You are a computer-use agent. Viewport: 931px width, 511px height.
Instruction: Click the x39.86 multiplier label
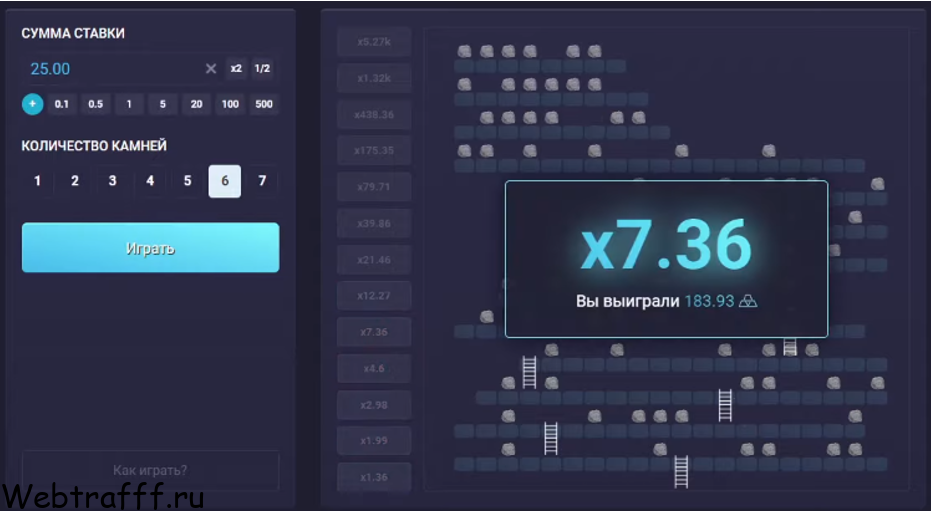[x=374, y=224]
